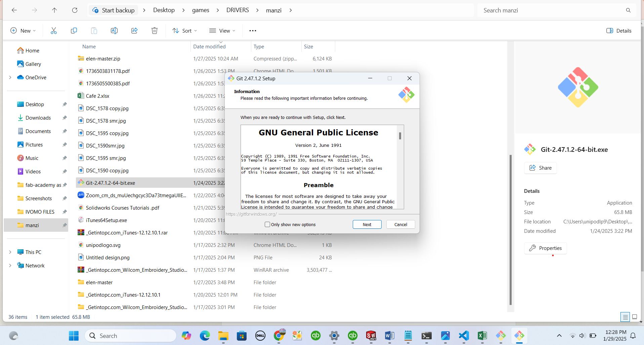Open the See more ellipsis menu
Screen dimensions: 644x345
(x=253, y=31)
